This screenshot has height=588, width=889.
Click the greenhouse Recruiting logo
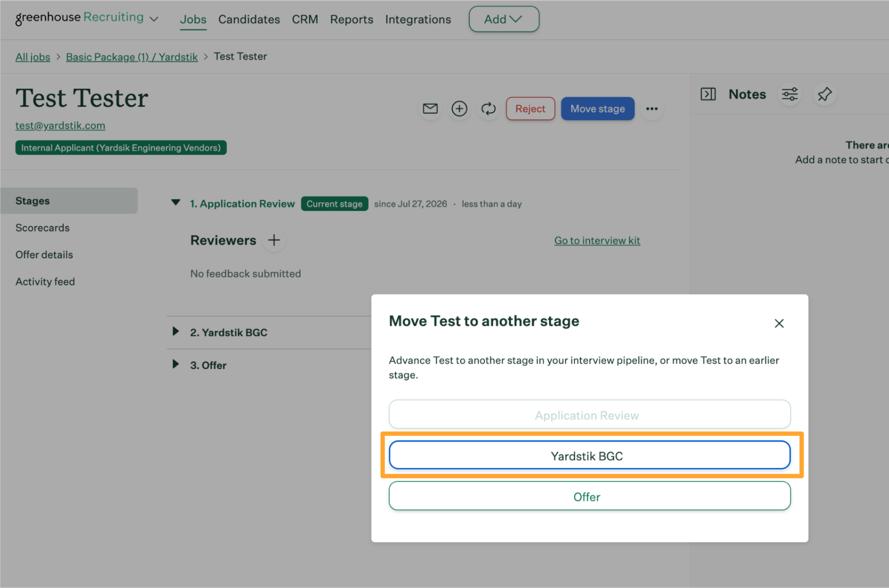pyautogui.click(x=79, y=18)
